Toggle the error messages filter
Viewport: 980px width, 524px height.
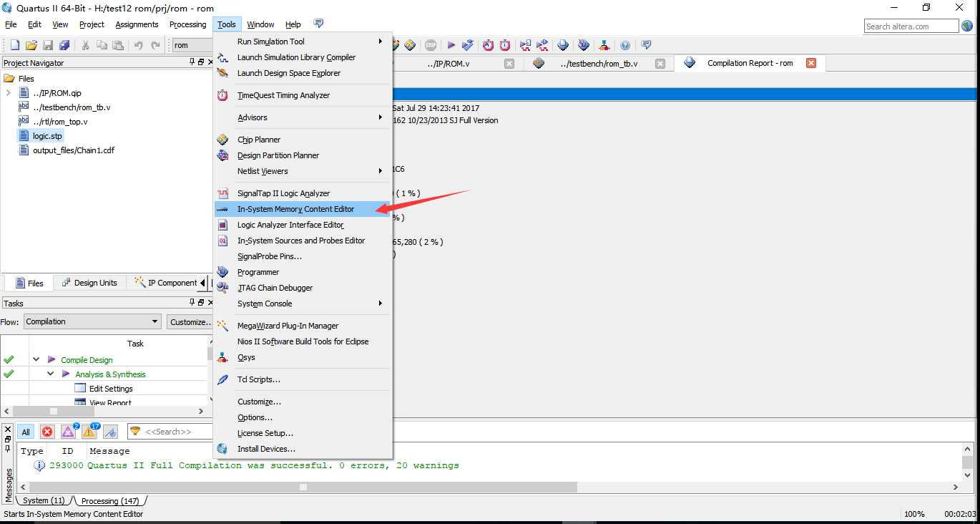click(47, 432)
